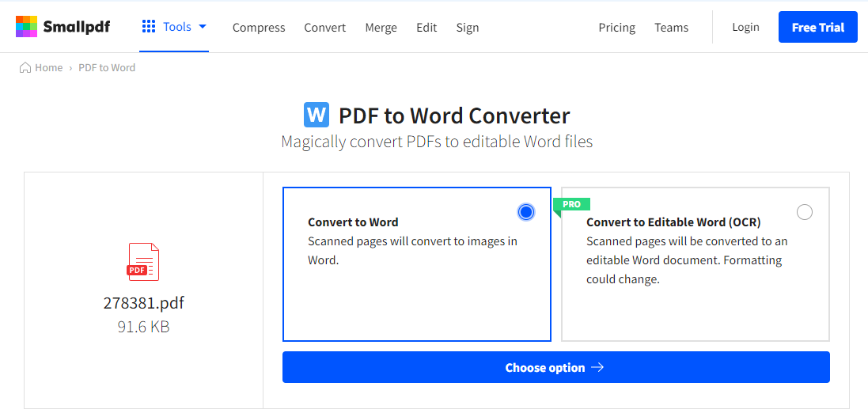Click the Smallpdf wordmark text
This screenshot has height=413, width=868.
click(x=77, y=27)
